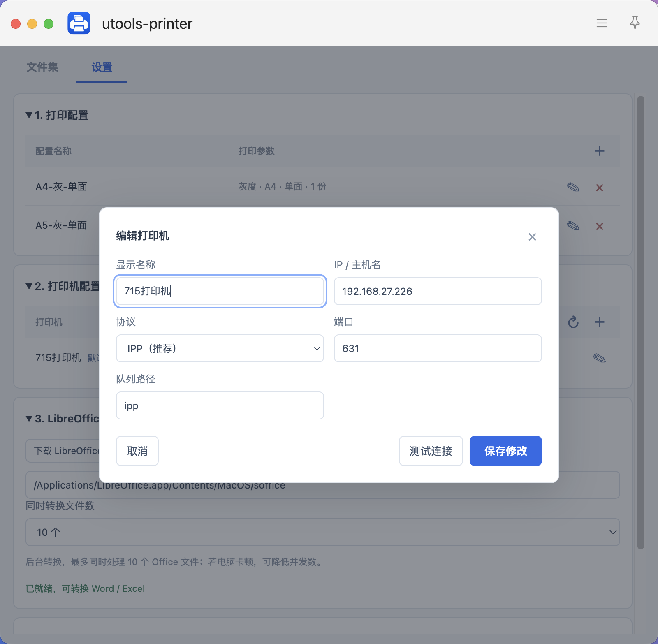This screenshot has height=644, width=658.
Task: Focus the 显示名称 input field
Action: tap(220, 291)
